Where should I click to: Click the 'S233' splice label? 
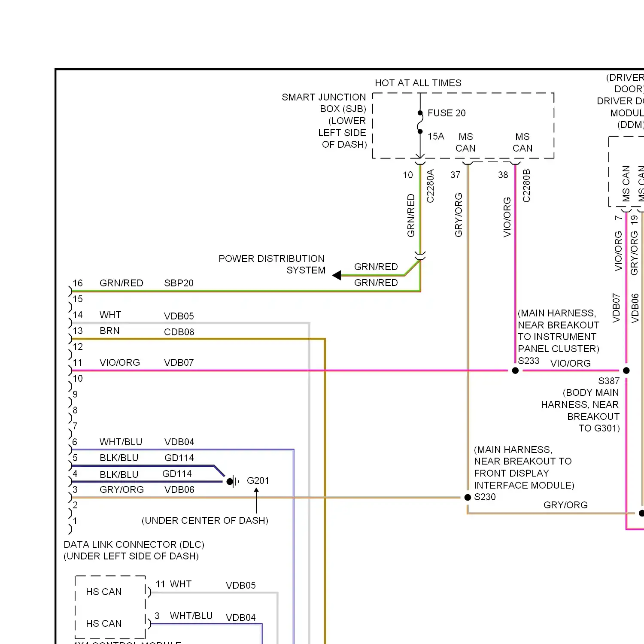pyautogui.click(x=529, y=361)
